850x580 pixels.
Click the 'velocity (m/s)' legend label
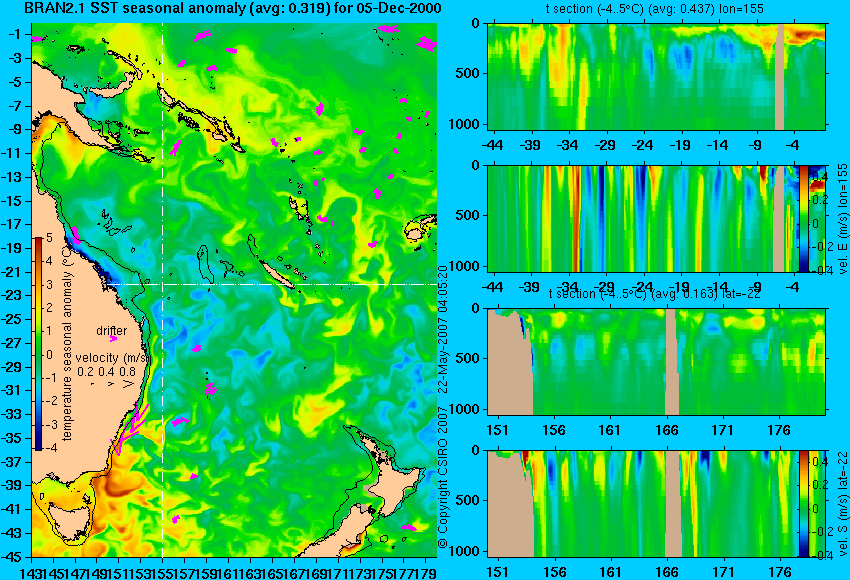[x=112, y=358]
